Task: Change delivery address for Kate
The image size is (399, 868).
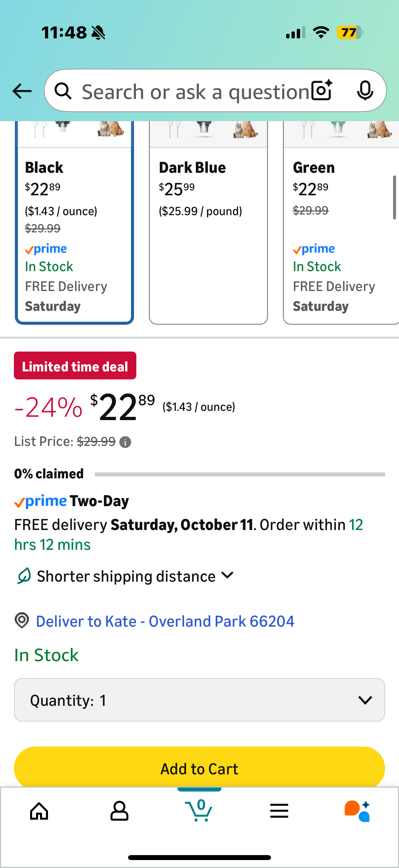Action: tap(165, 621)
